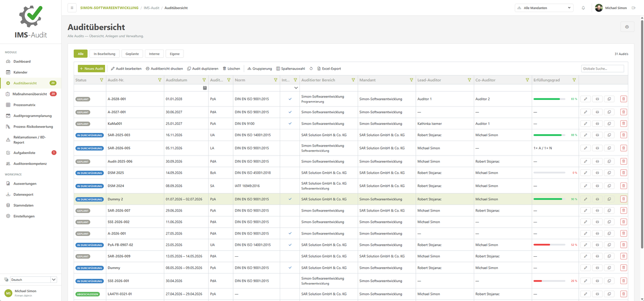Toggle the Int. checkmark for A-2026-001
644x301 pixels.
pos(290,233)
